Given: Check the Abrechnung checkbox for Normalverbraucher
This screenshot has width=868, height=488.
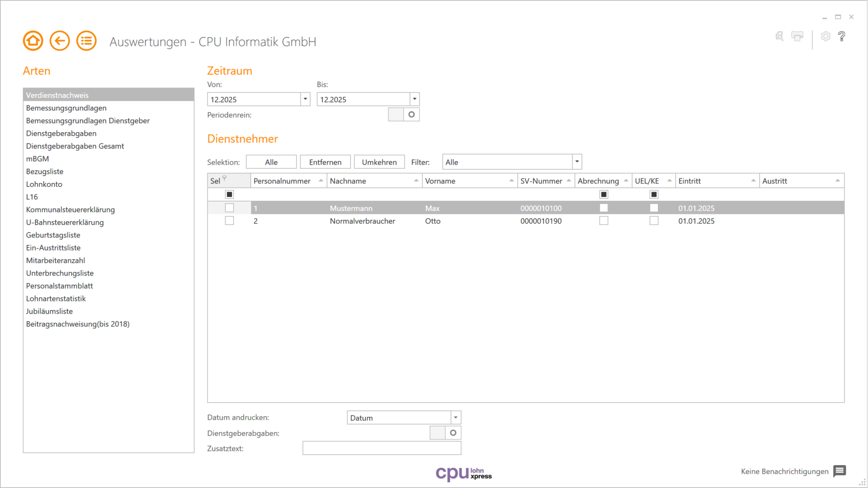Looking at the screenshot, I should [604, 221].
